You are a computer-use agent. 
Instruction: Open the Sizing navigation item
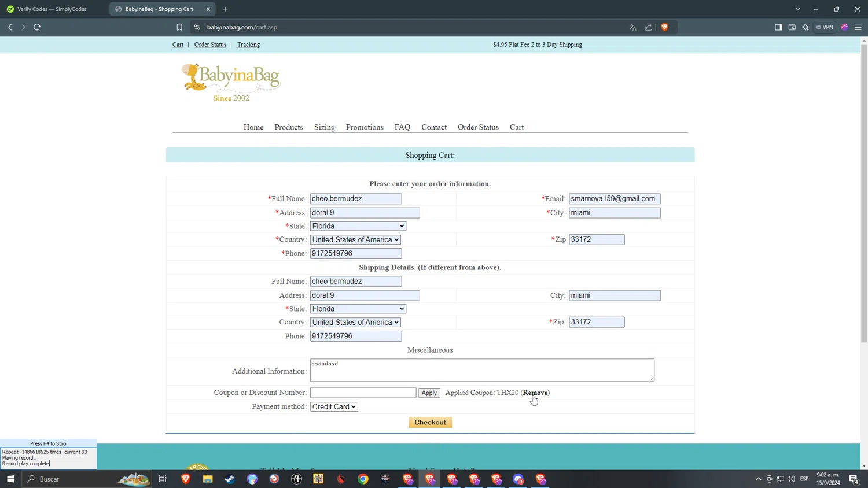point(325,127)
